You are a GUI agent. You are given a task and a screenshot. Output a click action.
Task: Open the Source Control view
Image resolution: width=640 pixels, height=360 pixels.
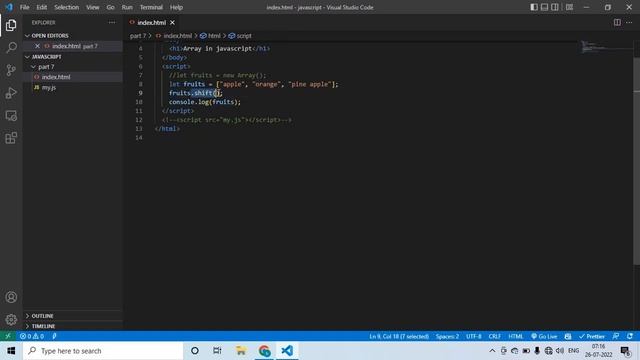pyautogui.click(x=11, y=70)
